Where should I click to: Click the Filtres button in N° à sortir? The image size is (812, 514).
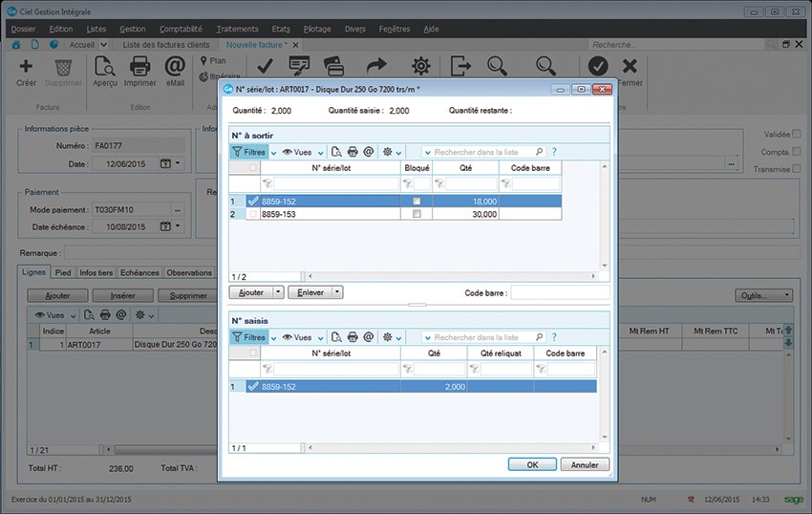248,152
